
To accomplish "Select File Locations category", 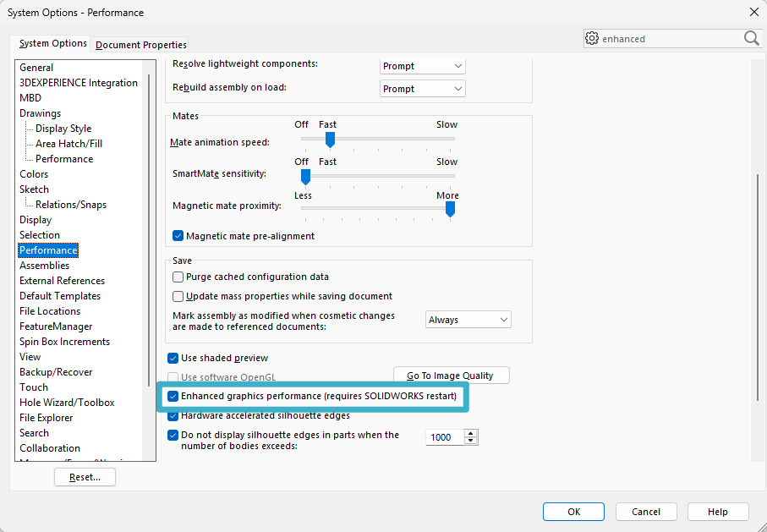I will 50,310.
